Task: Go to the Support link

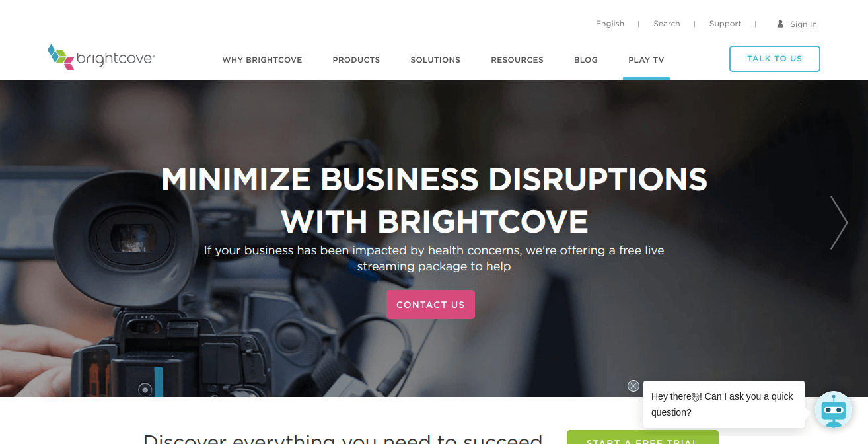Action: point(725,24)
